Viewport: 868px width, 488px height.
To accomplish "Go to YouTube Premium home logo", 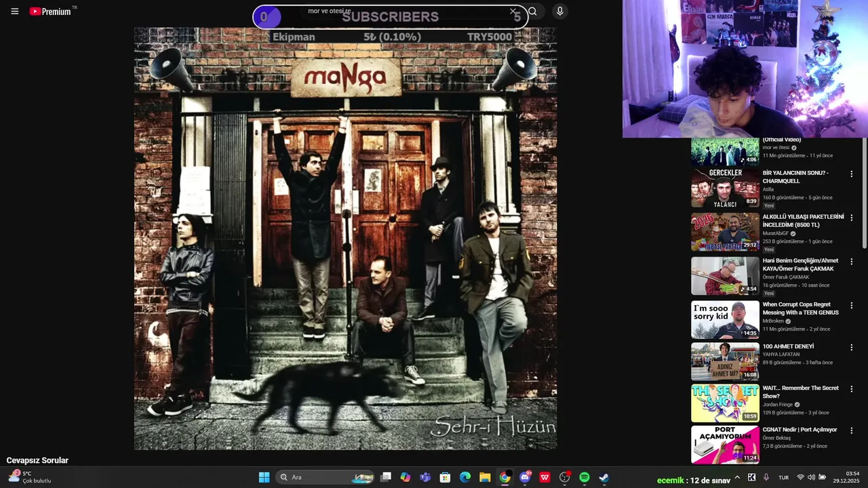I will point(50,12).
